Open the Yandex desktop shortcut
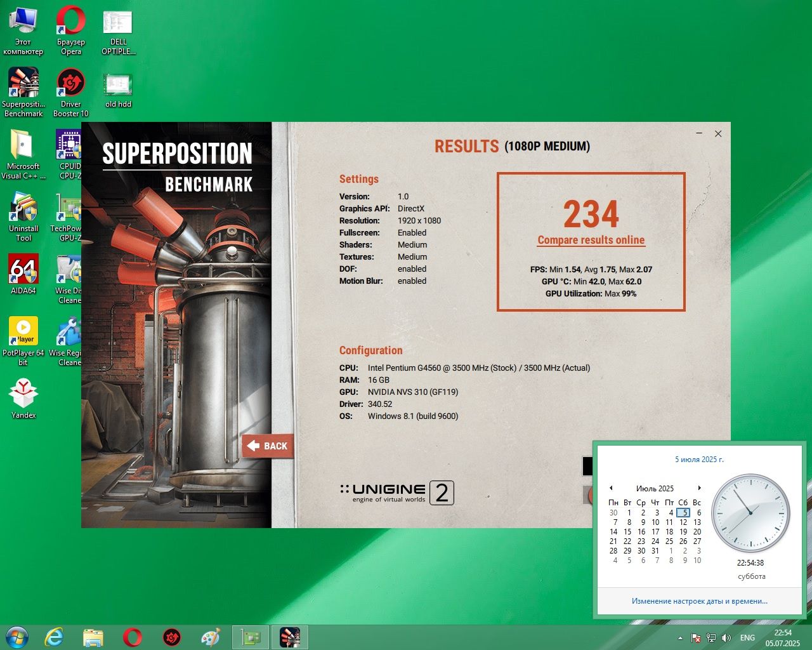Viewport: 812px width, 650px height. [x=23, y=399]
